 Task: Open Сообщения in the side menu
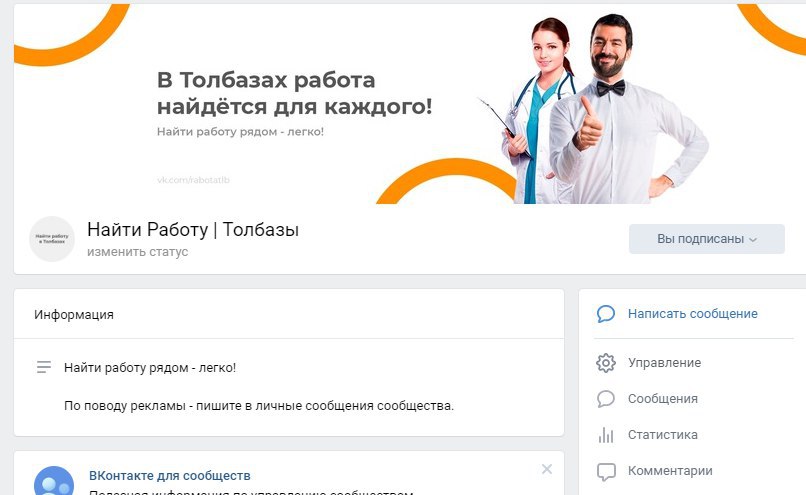pos(663,399)
